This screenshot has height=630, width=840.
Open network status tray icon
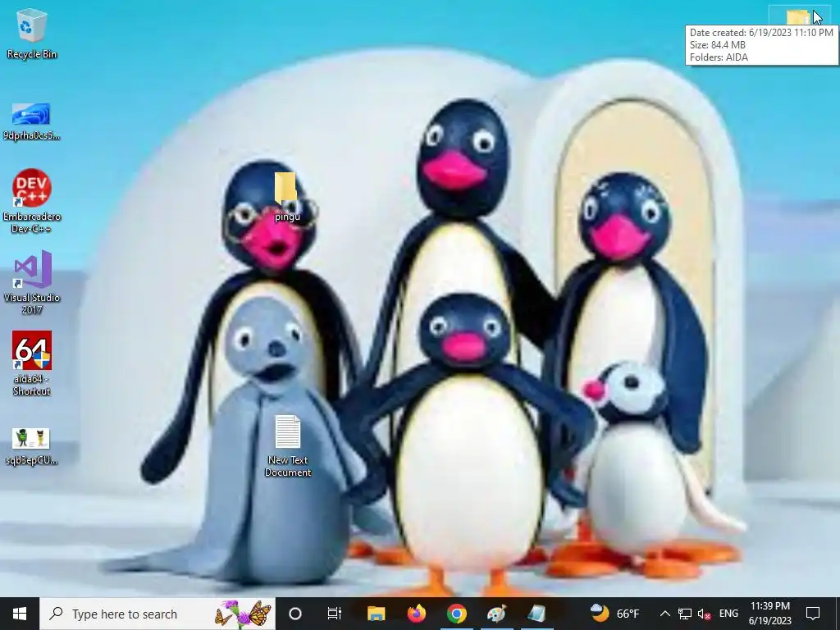click(684, 614)
